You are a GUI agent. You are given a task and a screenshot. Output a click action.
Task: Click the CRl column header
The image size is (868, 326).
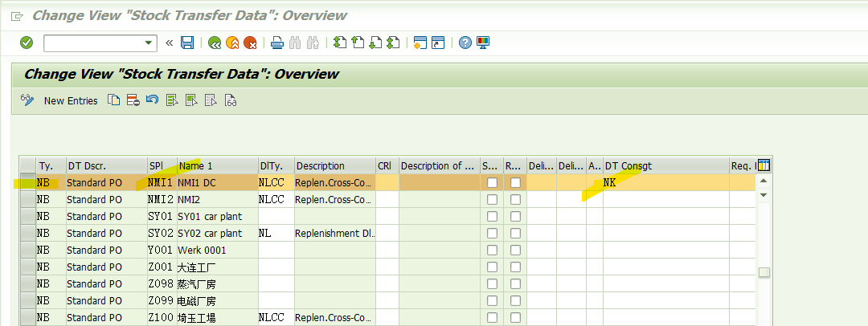click(387, 165)
